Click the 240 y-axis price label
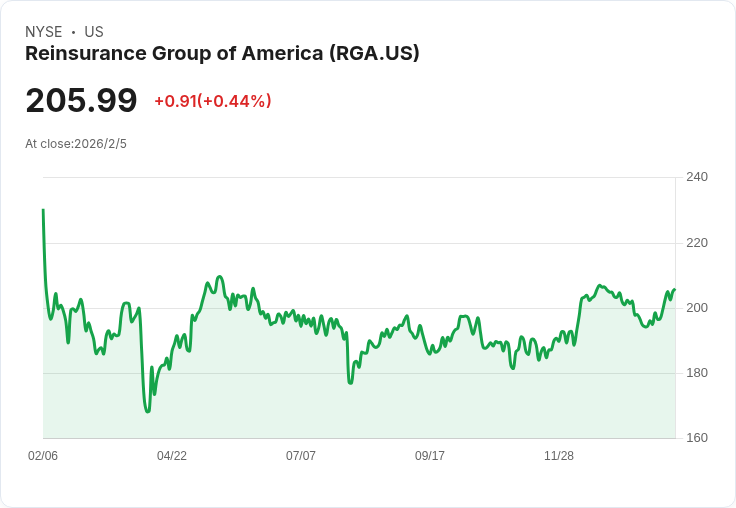The image size is (736, 508). [x=697, y=177]
